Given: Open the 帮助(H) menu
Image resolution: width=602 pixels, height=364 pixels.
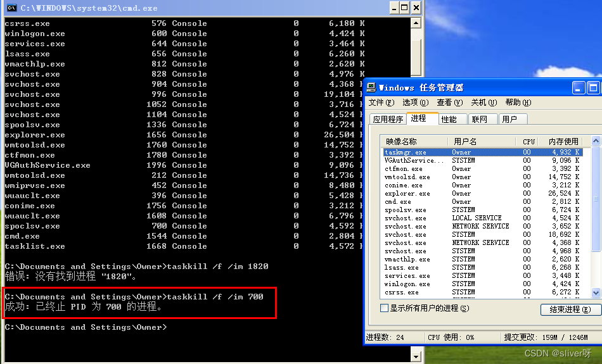Looking at the screenshot, I should click(518, 103).
